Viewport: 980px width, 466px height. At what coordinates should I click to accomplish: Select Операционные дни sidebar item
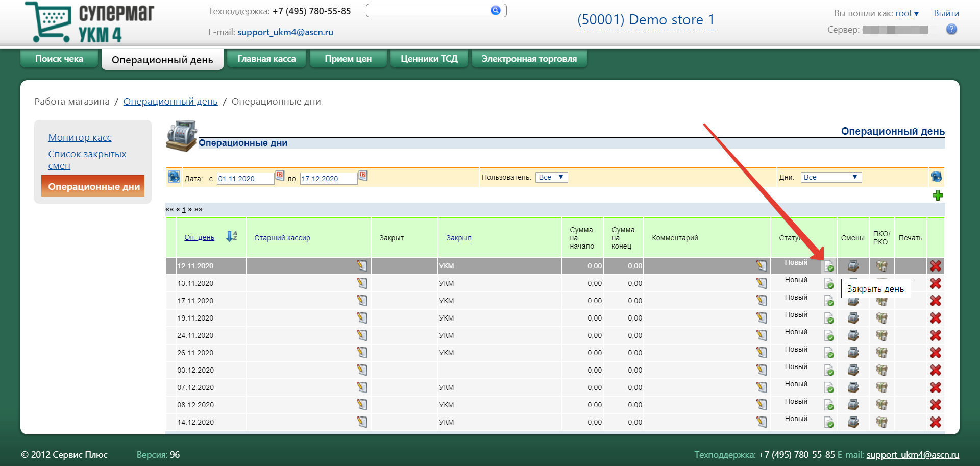point(93,186)
